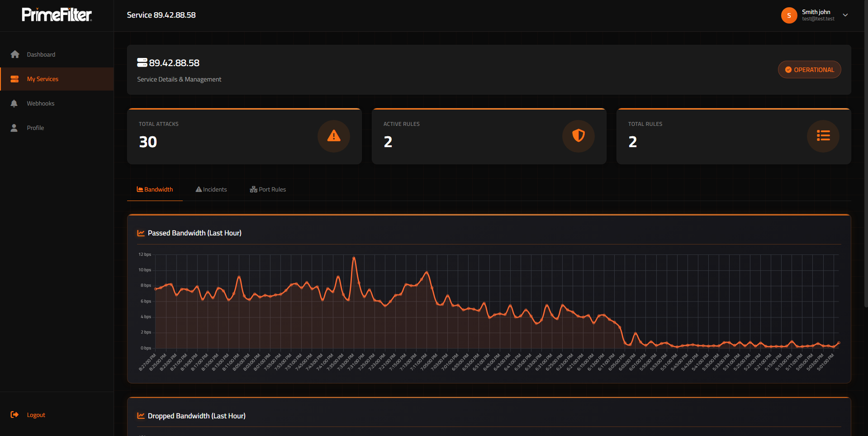Select the Webhooks bell icon in sidebar

14,103
